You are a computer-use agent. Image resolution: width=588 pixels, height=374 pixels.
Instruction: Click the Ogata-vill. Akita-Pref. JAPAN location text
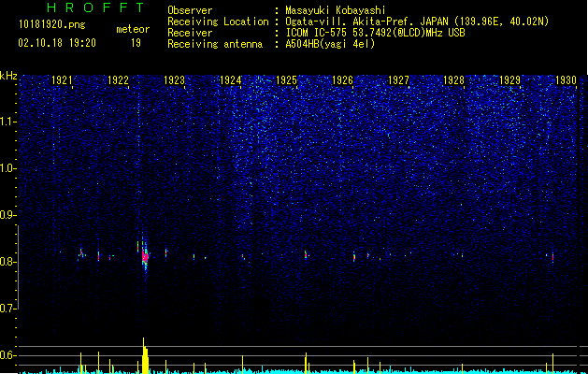(417, 22)
